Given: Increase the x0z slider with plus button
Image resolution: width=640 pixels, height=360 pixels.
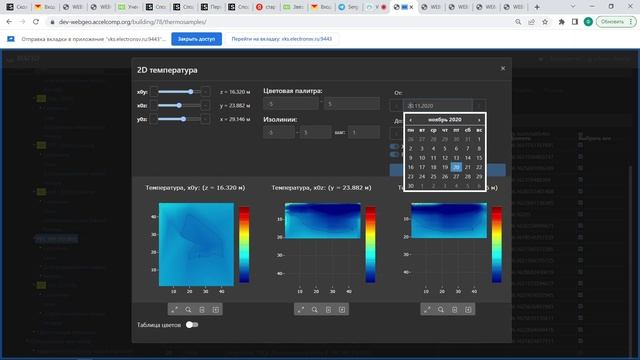Looking at the screenshot, I should pos(205,106).
